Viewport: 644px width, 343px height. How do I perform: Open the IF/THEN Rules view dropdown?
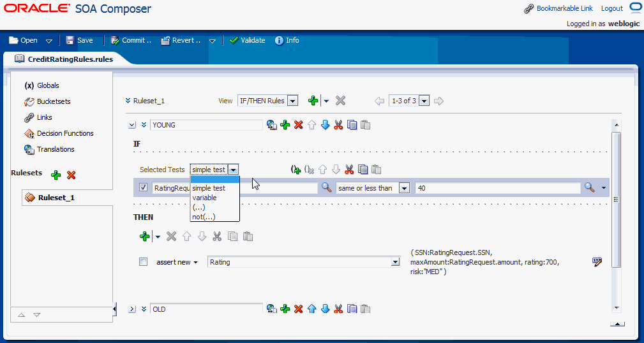coord(292,101)
